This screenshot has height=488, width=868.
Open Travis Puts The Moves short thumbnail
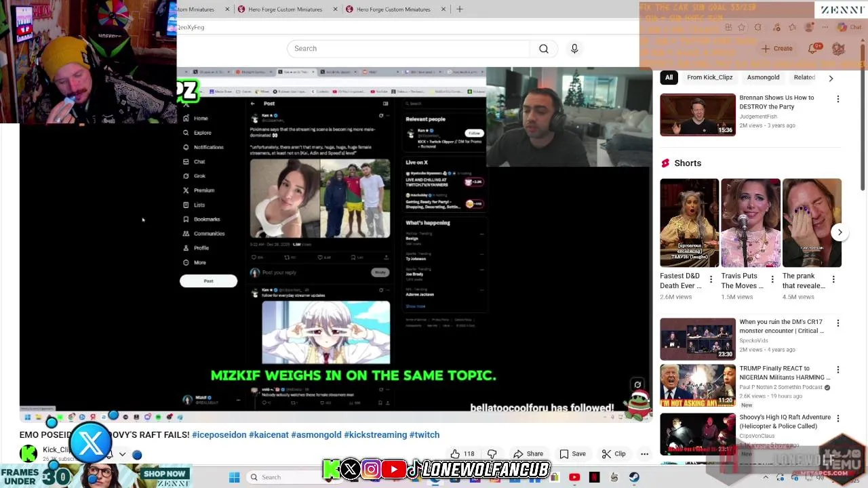(x=750, y=223)
